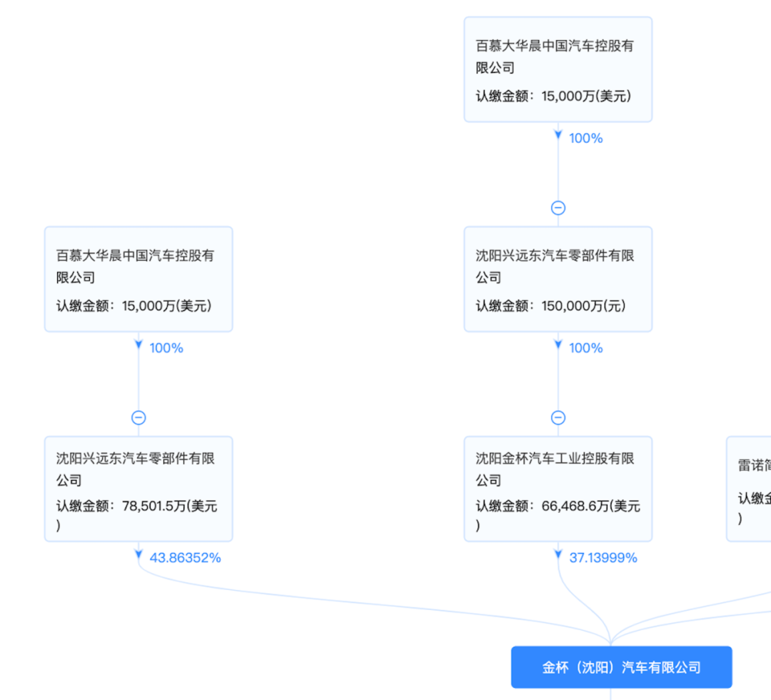Screen dimensions: 771x700
Task: Collapse node above 沈阳兴远东 150,000万 card
Action: (x=558, y=208)
